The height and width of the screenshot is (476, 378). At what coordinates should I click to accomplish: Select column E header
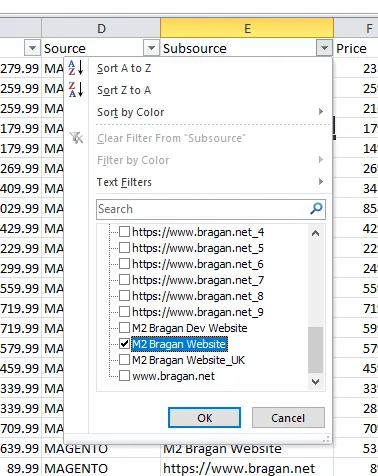coord(247,28)
